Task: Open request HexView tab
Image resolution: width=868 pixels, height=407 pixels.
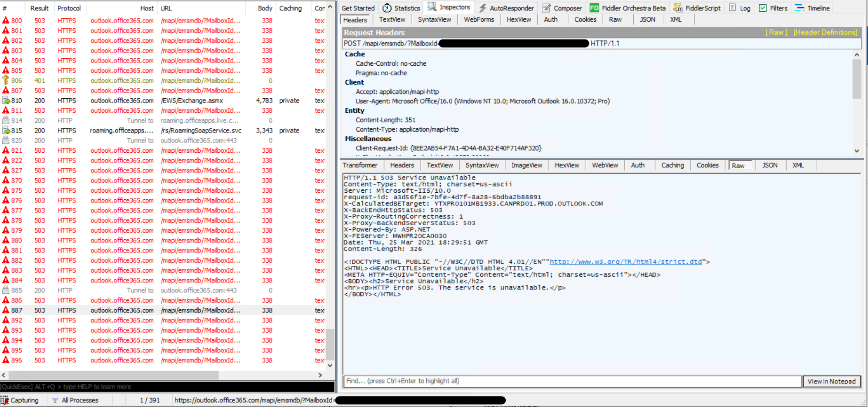Action: click(x=518, y=20)
